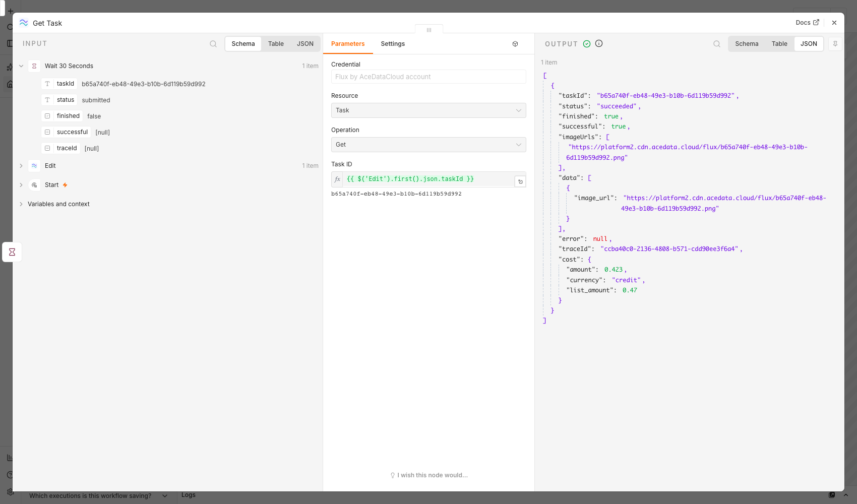The width and height of the screenshot is (857, 504).
Task: Click the Credential field
Action: (x=428, y=77)
